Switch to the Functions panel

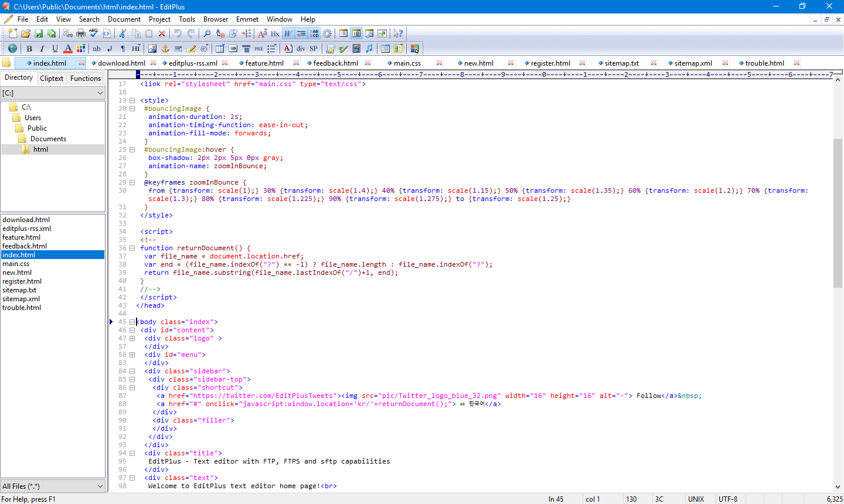tap(85, 77)
